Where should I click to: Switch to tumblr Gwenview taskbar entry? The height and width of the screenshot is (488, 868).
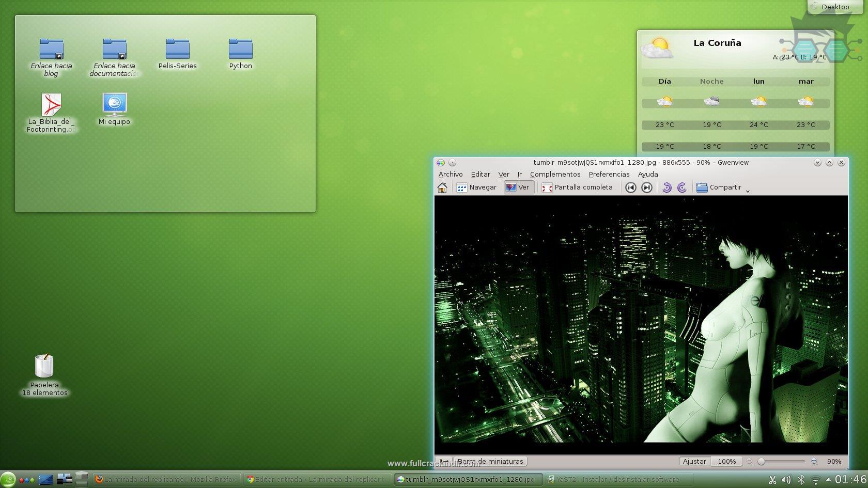pyautogui.click(x=468, y=479)
